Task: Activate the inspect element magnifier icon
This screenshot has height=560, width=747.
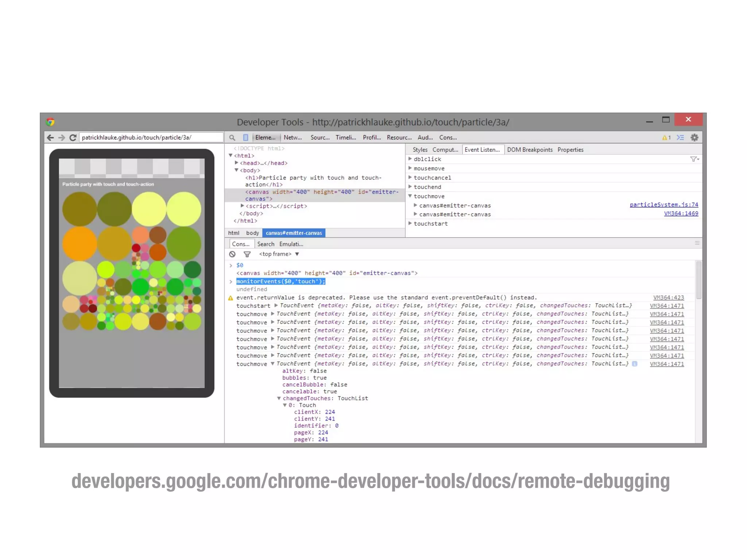Action: (232, 138)
